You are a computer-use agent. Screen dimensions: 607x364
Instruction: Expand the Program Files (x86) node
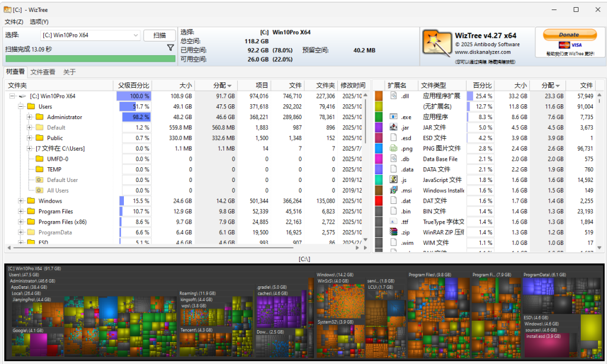(21, 222)
